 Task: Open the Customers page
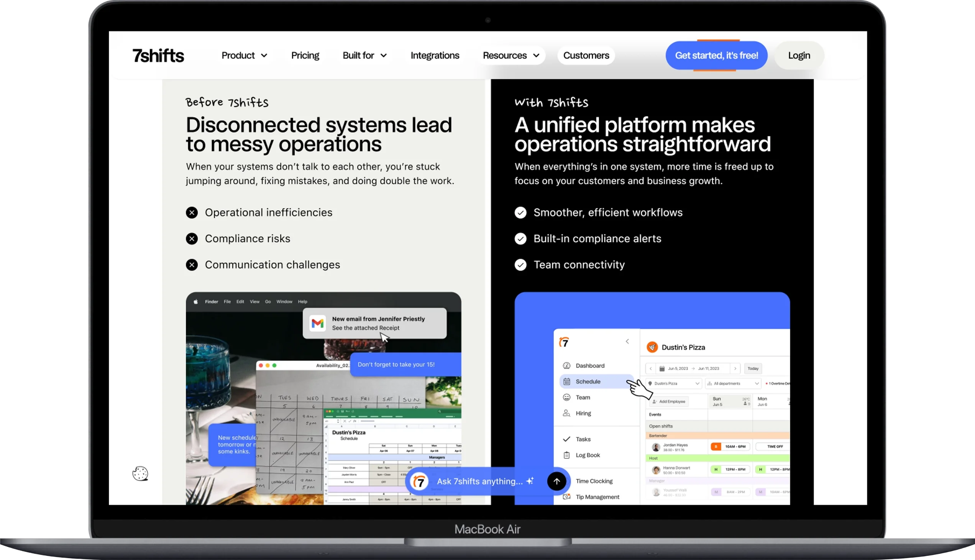586,56
